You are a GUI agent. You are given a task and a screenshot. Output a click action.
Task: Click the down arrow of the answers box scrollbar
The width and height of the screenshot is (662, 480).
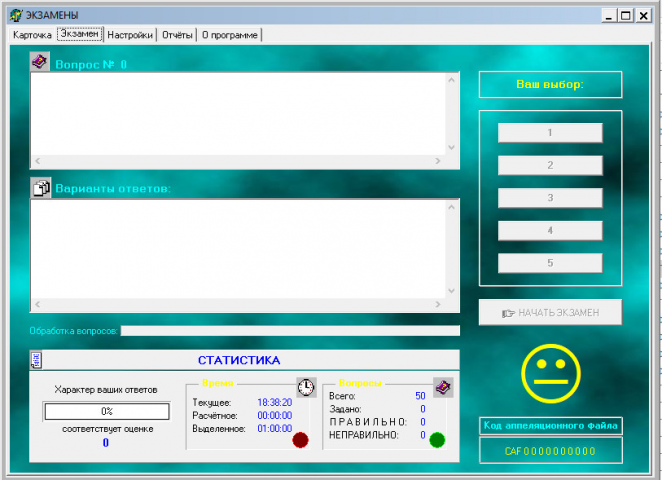451,291
